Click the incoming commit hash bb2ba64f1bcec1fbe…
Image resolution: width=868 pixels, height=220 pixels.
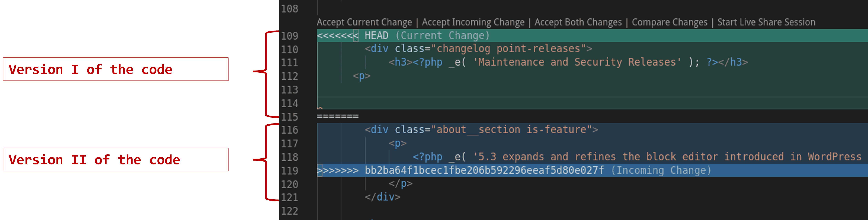pyautogui.click(x=484, y=171)
